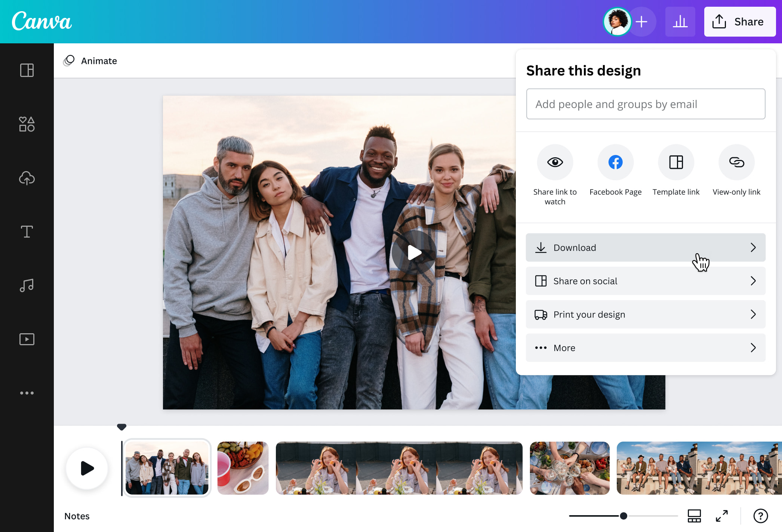Viewport: 782px width, 532px height.
Task: Open the help menu
Action: pyautogui.click(x=760, y=516)
